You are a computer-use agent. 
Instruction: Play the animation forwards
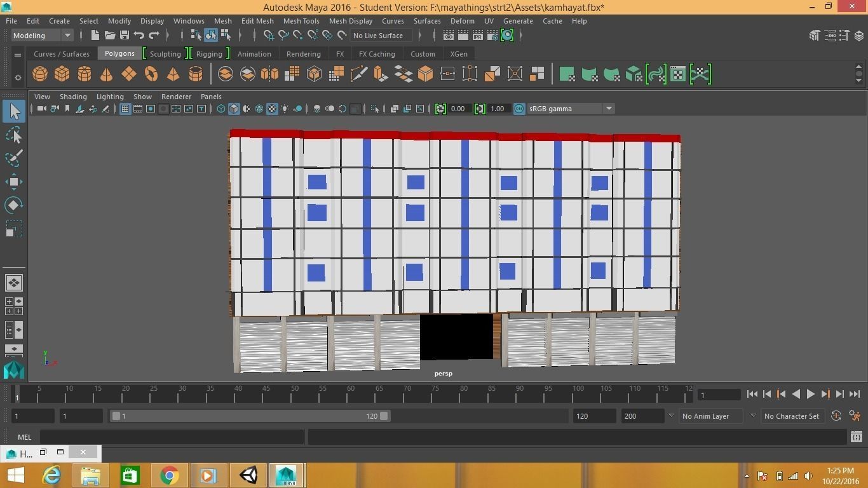[811, 395]
